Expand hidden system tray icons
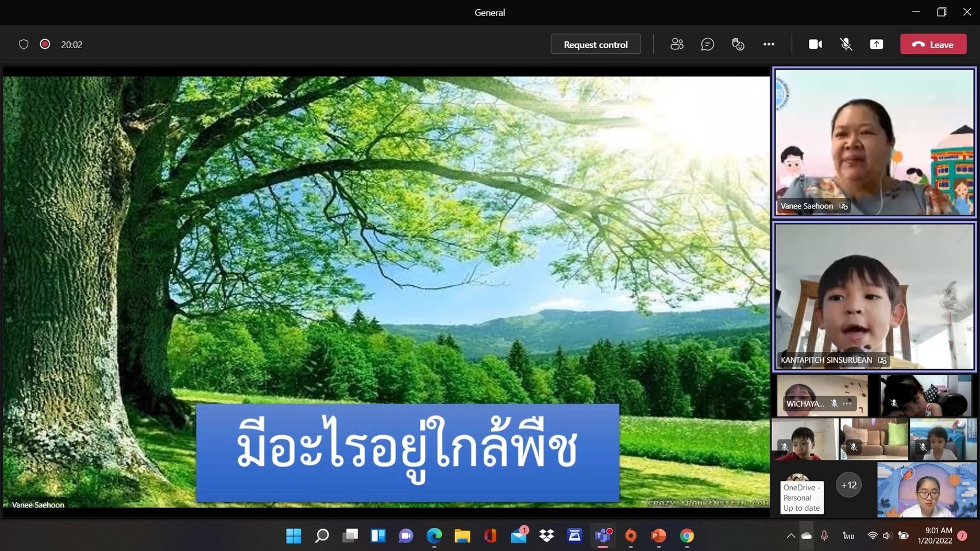The height and width of the screenshot is (551, 980). [791, 536]
